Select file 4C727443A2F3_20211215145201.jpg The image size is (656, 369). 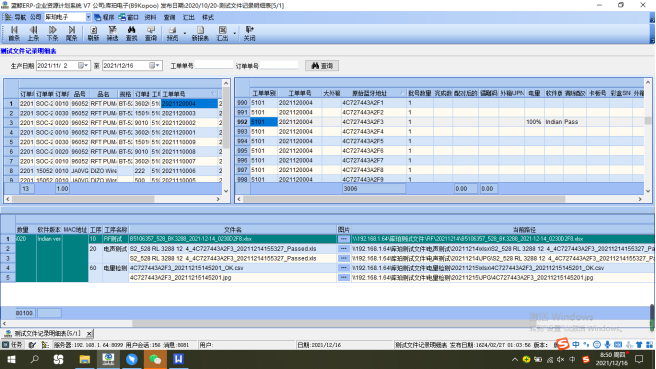coord(232,277)
